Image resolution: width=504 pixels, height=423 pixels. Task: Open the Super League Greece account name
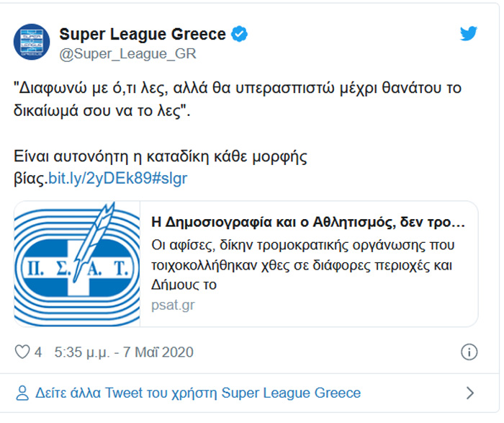click(143, 33)
